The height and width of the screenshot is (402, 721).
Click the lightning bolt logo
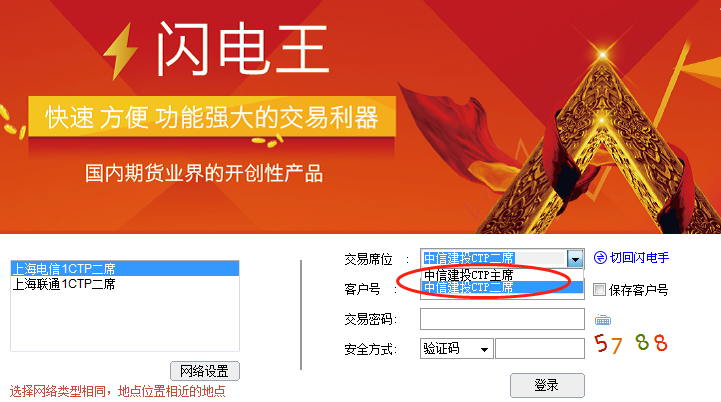(120, 51)
